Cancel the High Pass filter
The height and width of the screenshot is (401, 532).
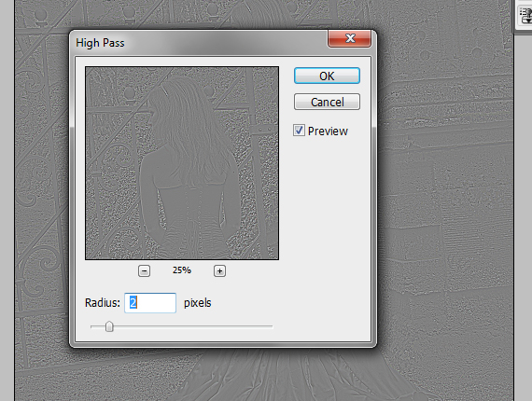pyautogui.click(x=327, y=102)
